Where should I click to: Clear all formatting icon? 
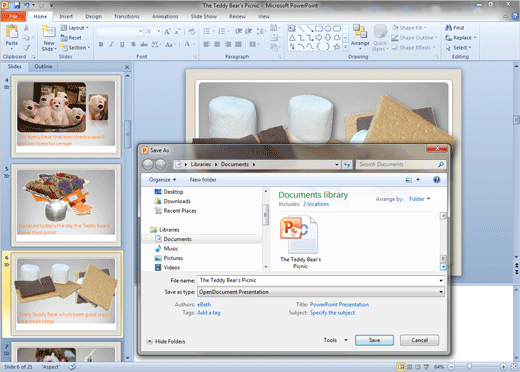[192, 31]
